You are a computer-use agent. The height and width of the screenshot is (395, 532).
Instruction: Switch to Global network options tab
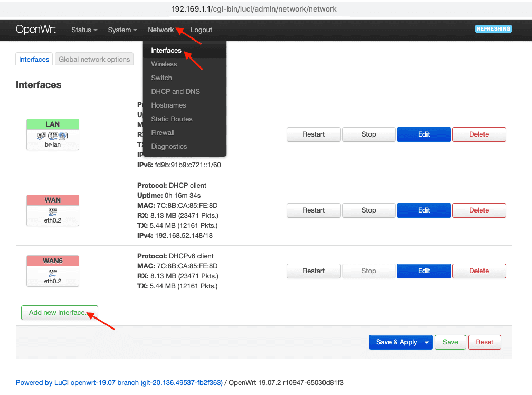tap(94, 60)
